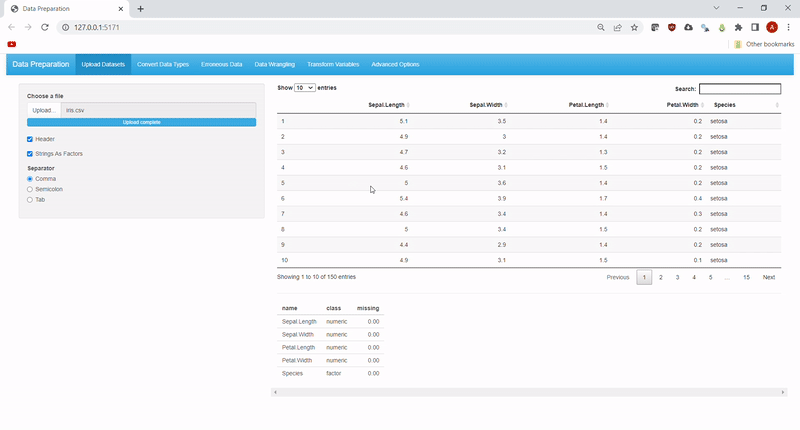The image size is (800, 430).
Task: Sort by Sepal.Width column
Action: 488,105
